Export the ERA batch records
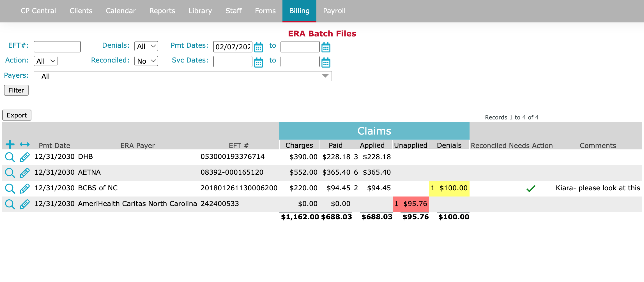Image resolution: width=644 pixels, height=282 pixels. (17, 115)
